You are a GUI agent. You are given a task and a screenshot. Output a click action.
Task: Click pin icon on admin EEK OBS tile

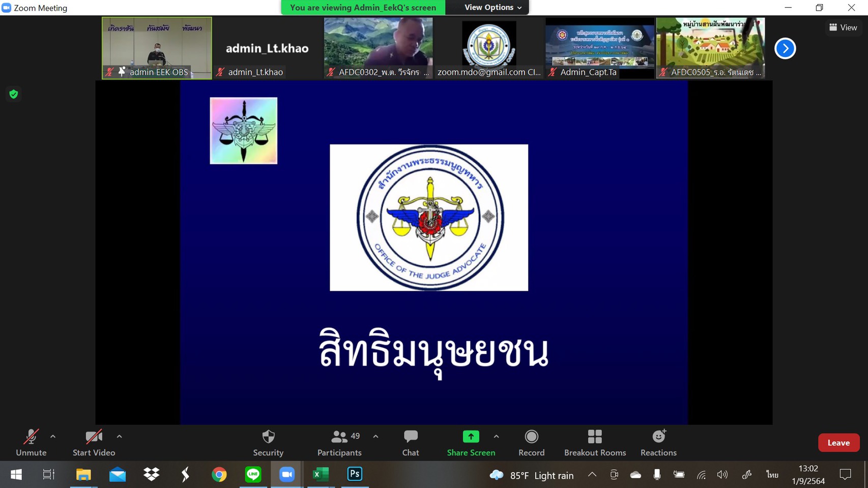(122, 72)
